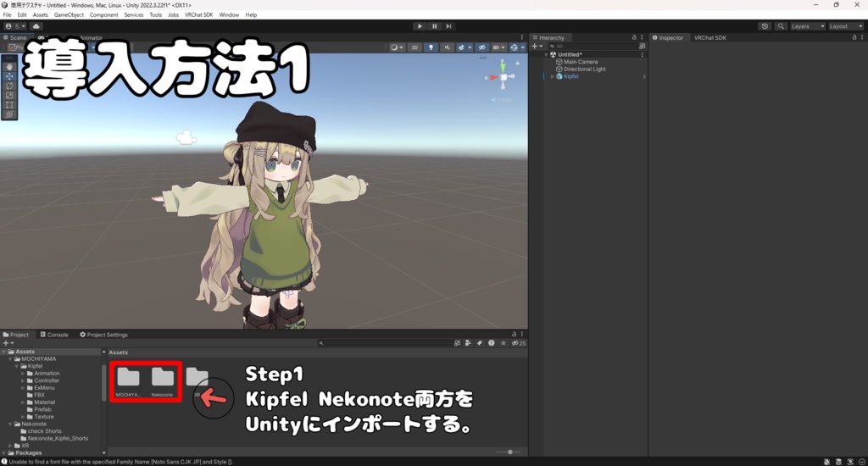
Task: Open MOCHIYAMA folder thumbnail in Assets
Action: (x=129, y=381)
